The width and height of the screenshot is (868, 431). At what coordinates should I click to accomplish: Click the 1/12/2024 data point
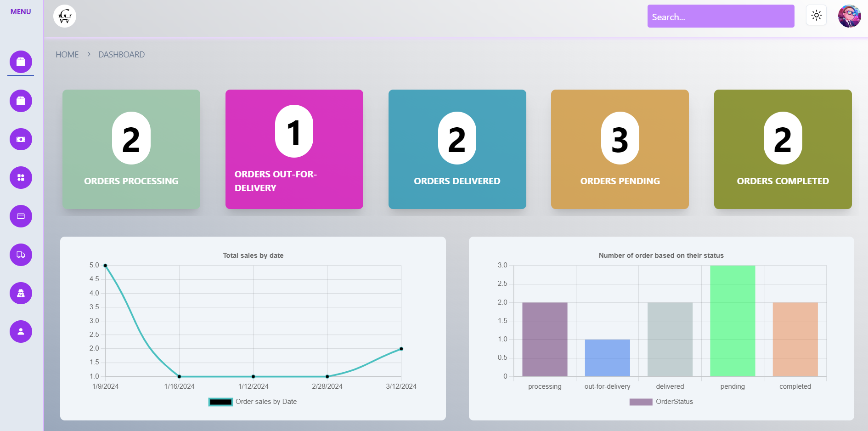(254, 377)
